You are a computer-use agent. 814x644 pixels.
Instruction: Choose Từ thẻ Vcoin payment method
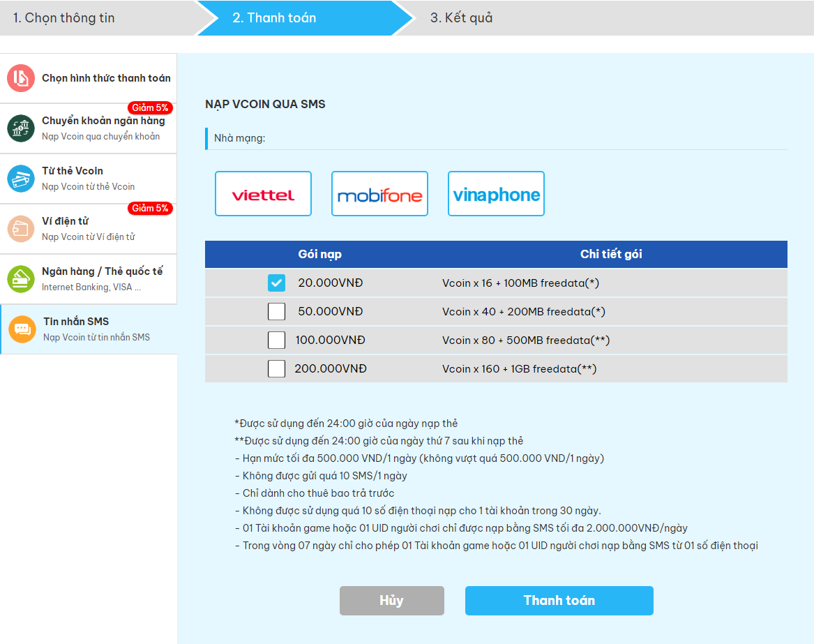point(89,179)
